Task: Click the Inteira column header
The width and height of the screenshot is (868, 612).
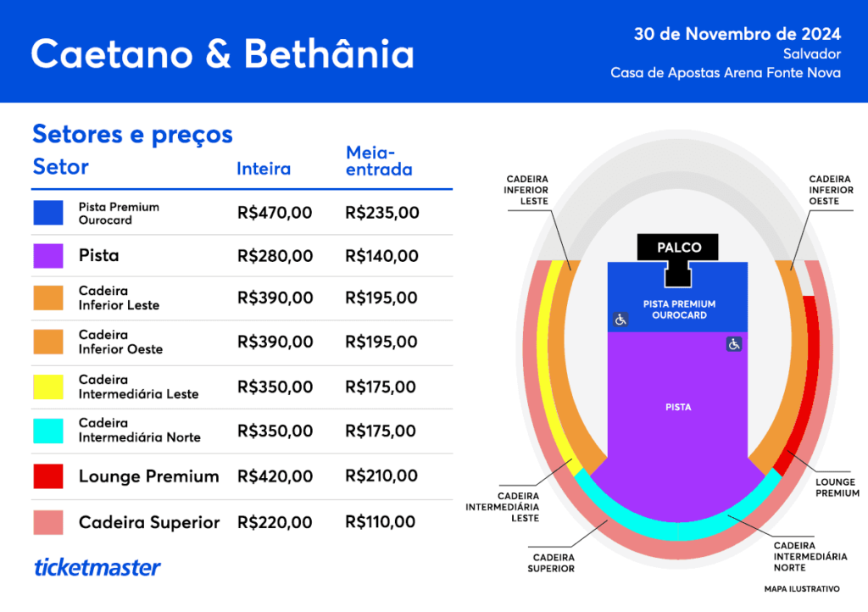Action: tap(264, 169)
